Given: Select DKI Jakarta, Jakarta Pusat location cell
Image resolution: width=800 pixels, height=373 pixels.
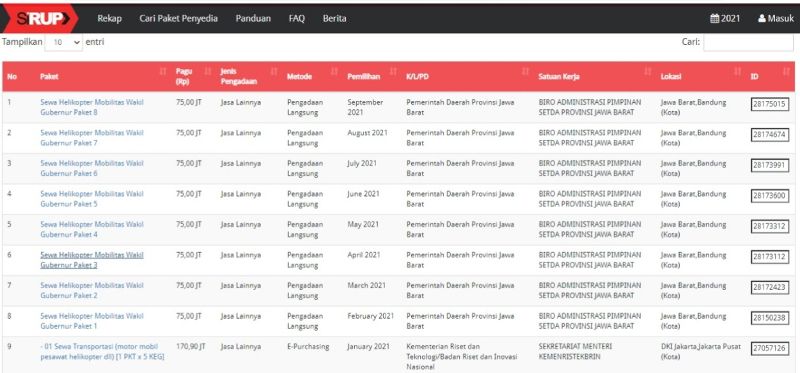Looking at the screenshot, I should point(701,352).
